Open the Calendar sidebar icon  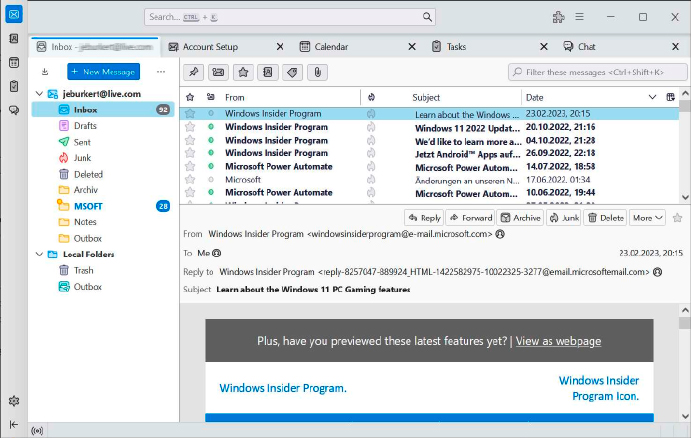point(14,63)
